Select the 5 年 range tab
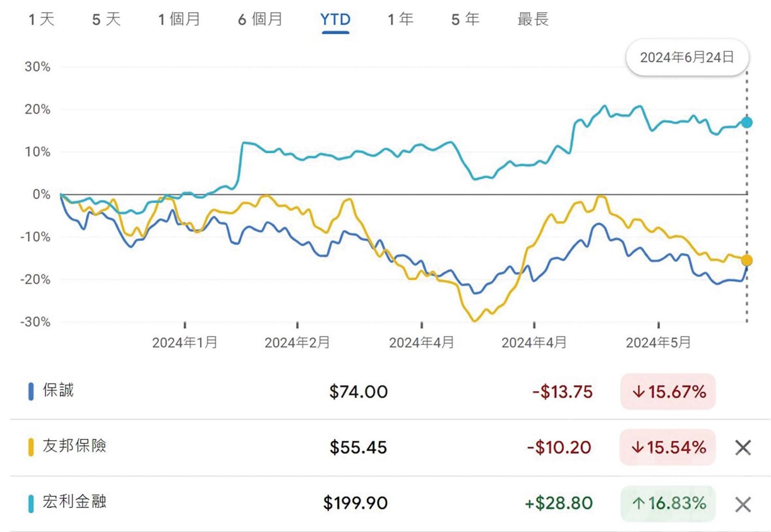Image resolution: width=771 pixels, height=532 pixels. point(465,19)
